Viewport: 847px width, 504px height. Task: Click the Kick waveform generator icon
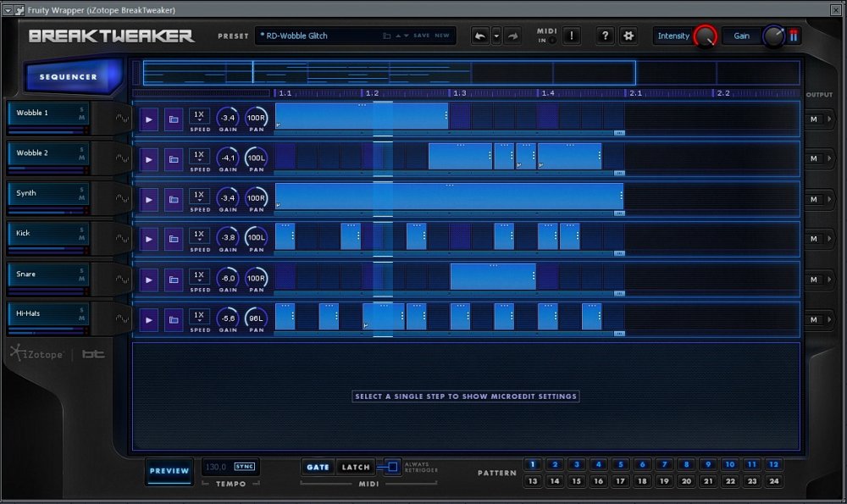[122, 238]
